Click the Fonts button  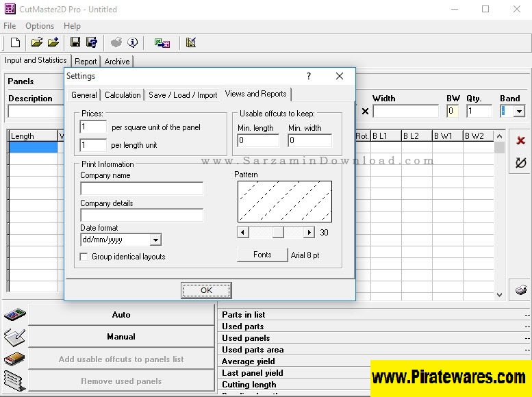[262, 255]
